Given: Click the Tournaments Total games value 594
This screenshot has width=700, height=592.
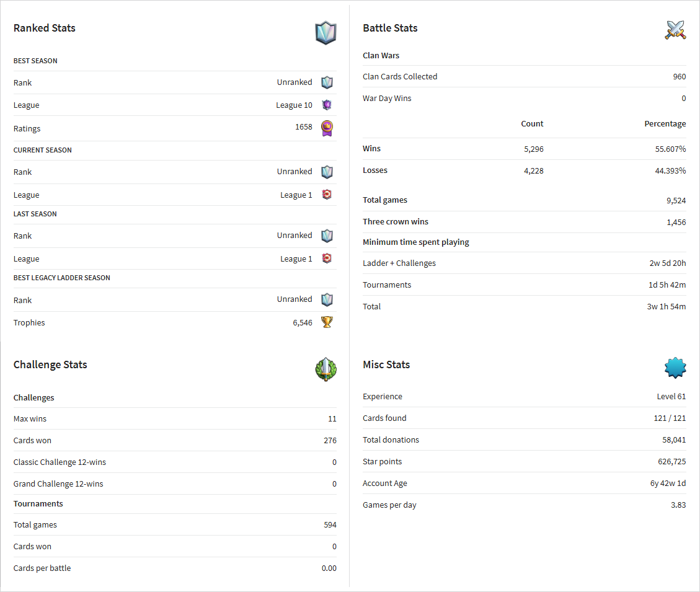Looking at the screenshot, I should coord(330,524).
